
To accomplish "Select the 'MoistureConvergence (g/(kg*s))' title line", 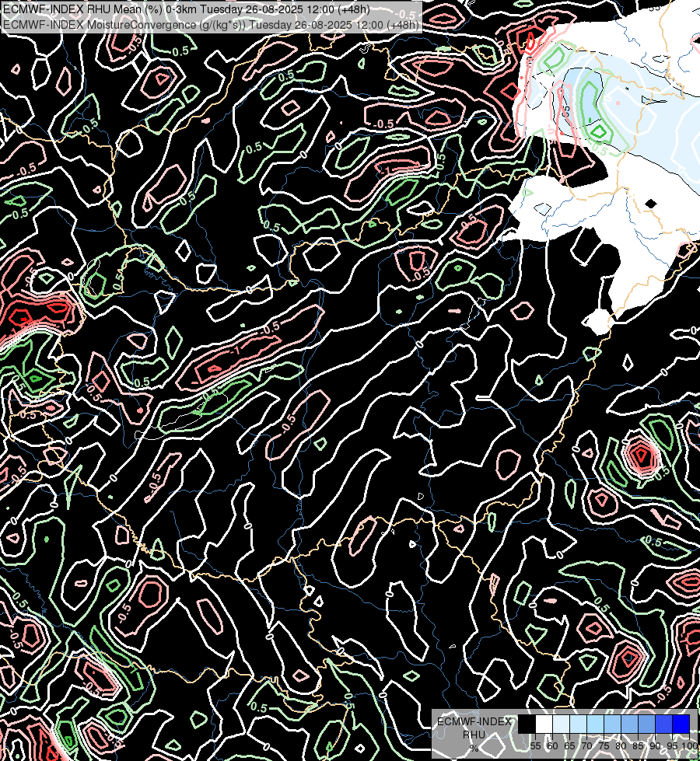I will (211, 24).
